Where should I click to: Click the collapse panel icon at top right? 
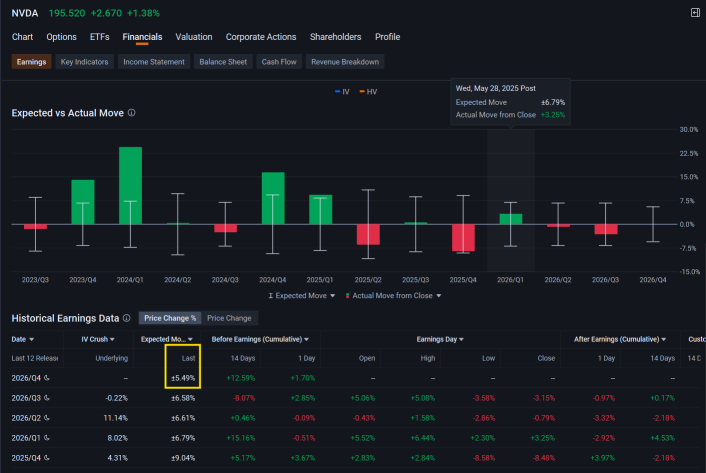point(695,13)
